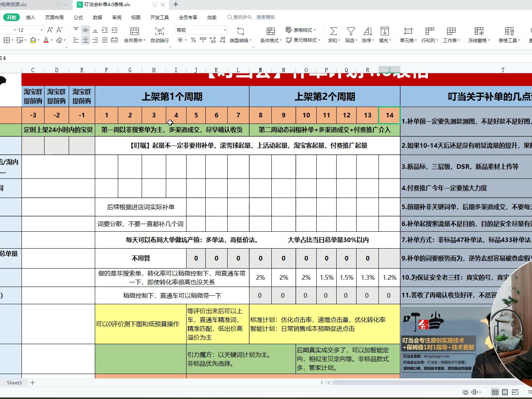532x399 pixels.
Task: Apply middle vertical alignment
Action: click(86, 30)
